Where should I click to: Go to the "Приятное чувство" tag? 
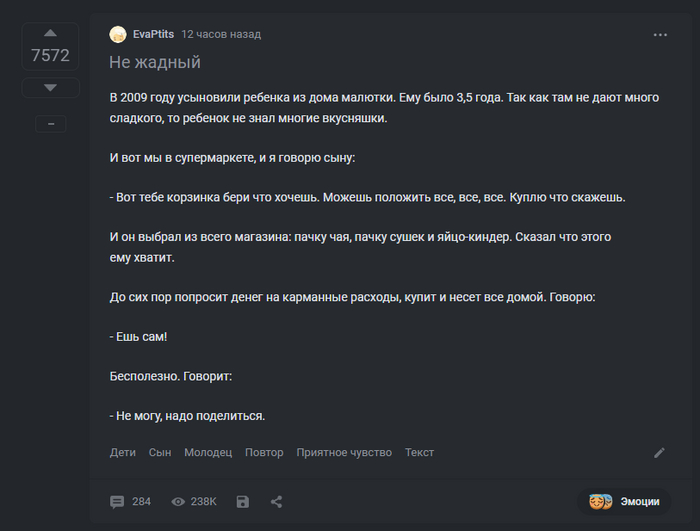tap(344, 452)
